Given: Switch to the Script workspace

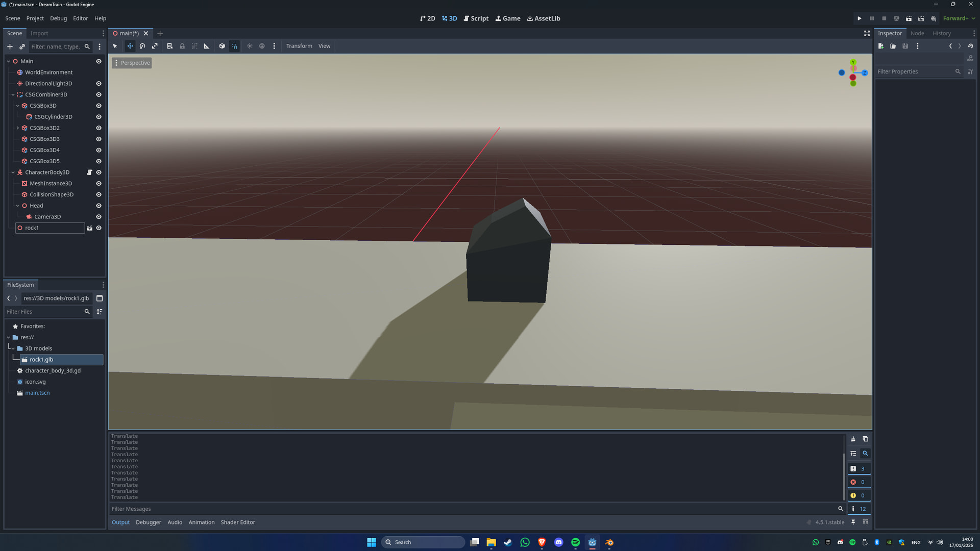Looking at the screenshot, I should (476, 18).
